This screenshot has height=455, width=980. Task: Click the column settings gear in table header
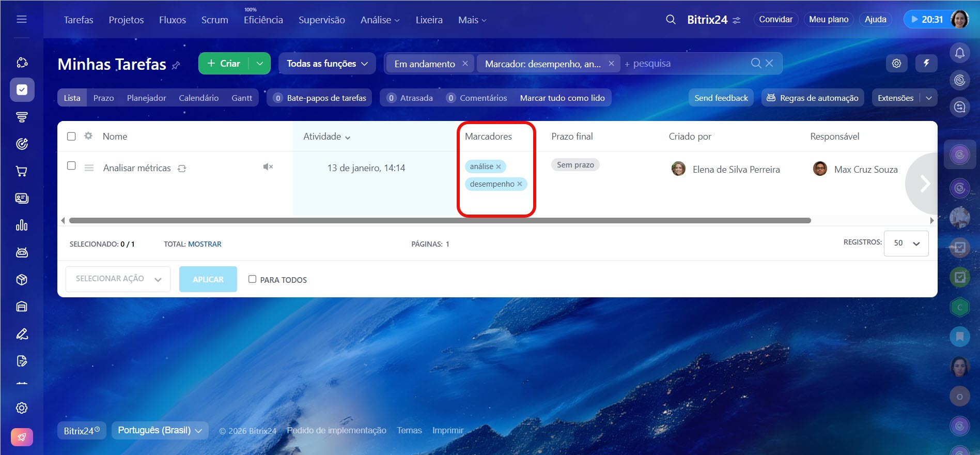pyautogui.click(x=88, y=136)
